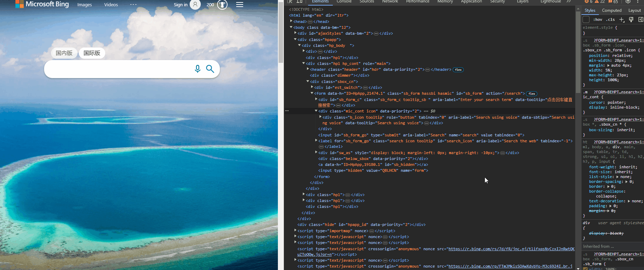Screen dimensions: 644x270
Task: Open the Performance tab
Action: tap(418, 1)
